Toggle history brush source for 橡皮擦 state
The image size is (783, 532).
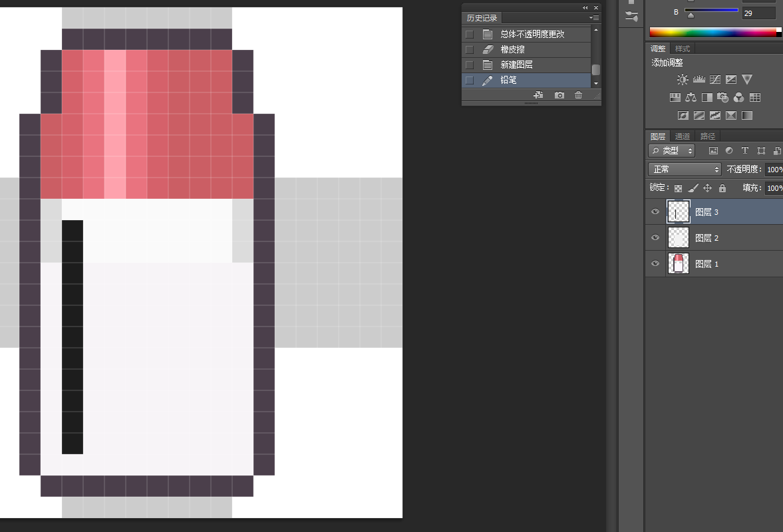pyautogui.click(x=470, y=49)
